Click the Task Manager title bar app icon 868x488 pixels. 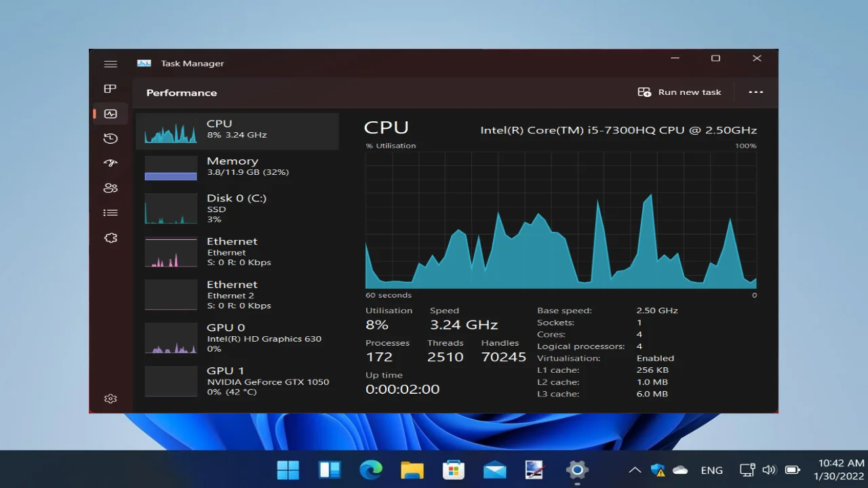(x=144, y=63)
